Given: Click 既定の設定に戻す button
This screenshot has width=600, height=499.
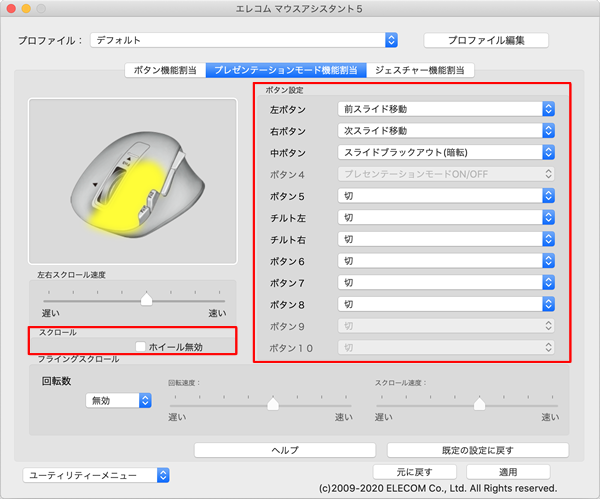Looking at the screenshot, I should pyautogui.click(x=478, y=450).
